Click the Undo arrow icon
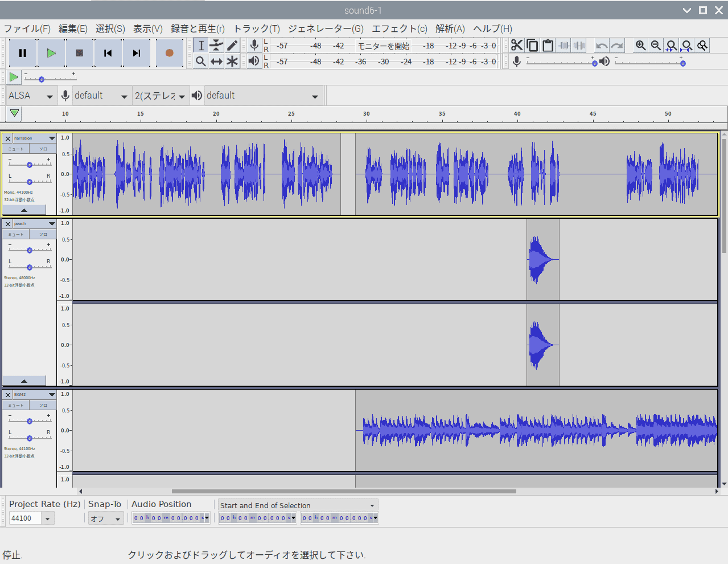The height and width of the screenshot is (564, 728). [x=602, y=46]
